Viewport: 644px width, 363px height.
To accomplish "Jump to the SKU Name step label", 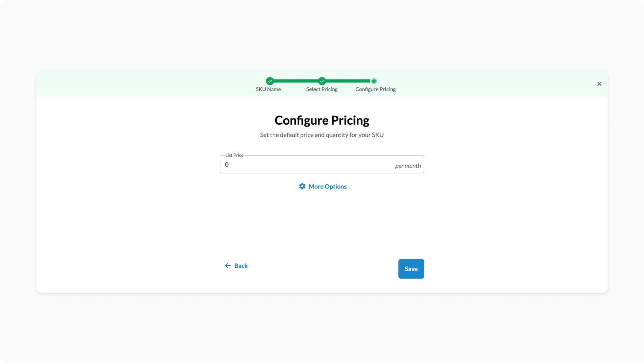I will [x=268, y=89].
